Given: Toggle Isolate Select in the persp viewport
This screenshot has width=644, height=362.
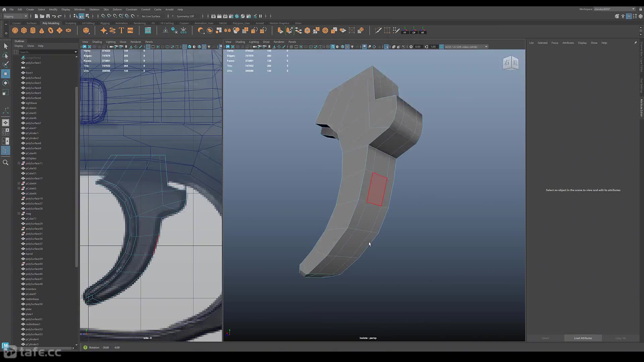Looking at the screenshot, I should (x=386, y=47).
